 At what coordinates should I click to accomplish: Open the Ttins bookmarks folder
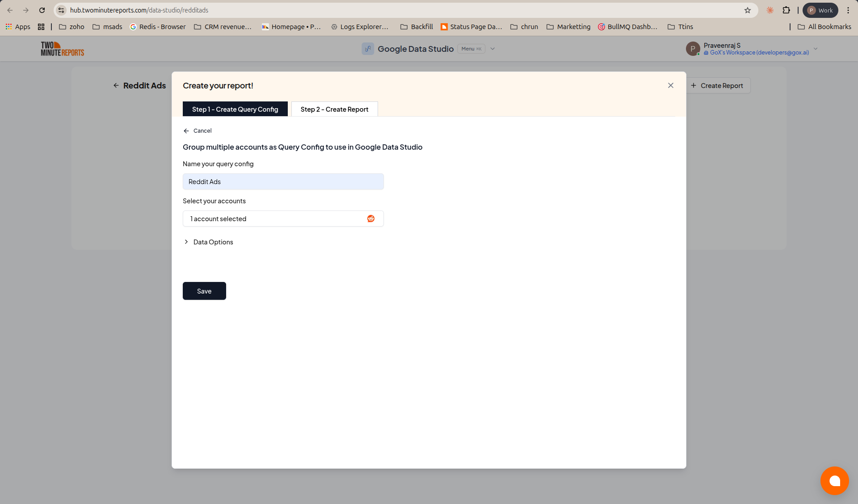(680, 27)
